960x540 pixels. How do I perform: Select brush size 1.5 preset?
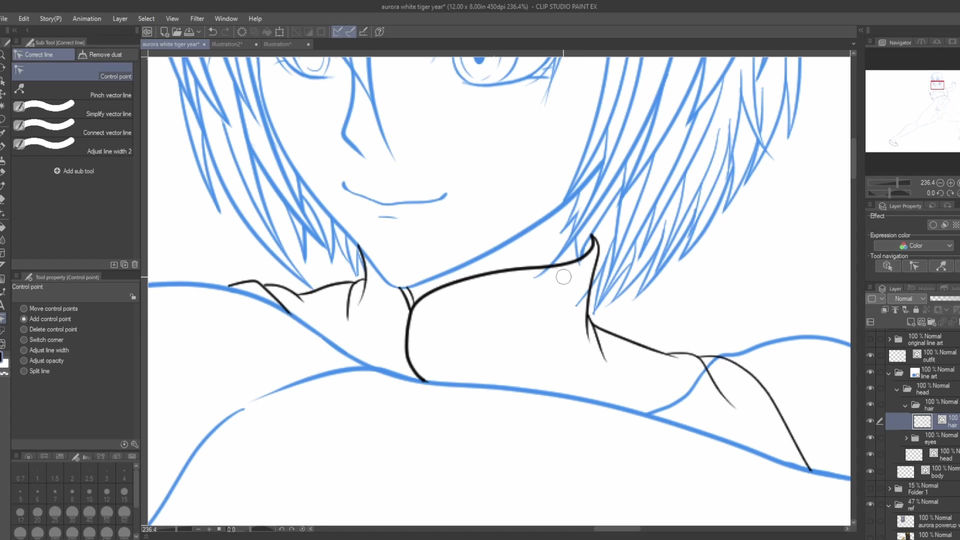(54, 475)
